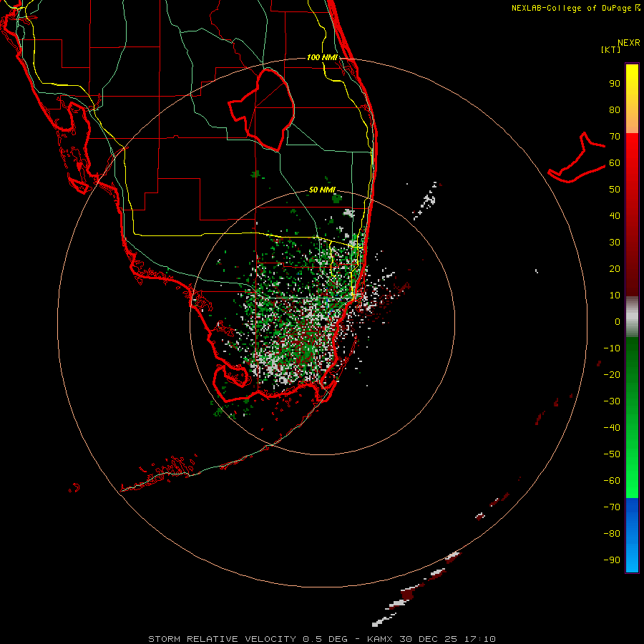644x644 pixels.
Task: Select the positive 70 scale value
Action: 615,137
